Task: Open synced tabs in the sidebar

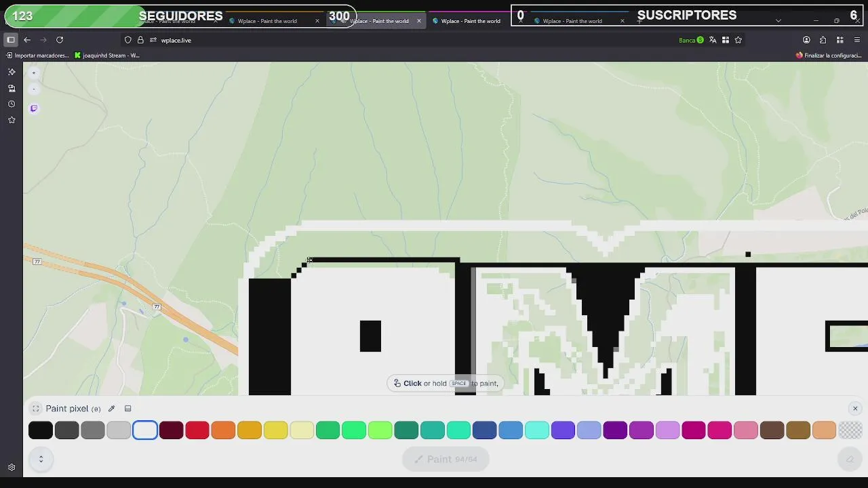Action: (x=12, y=88)
